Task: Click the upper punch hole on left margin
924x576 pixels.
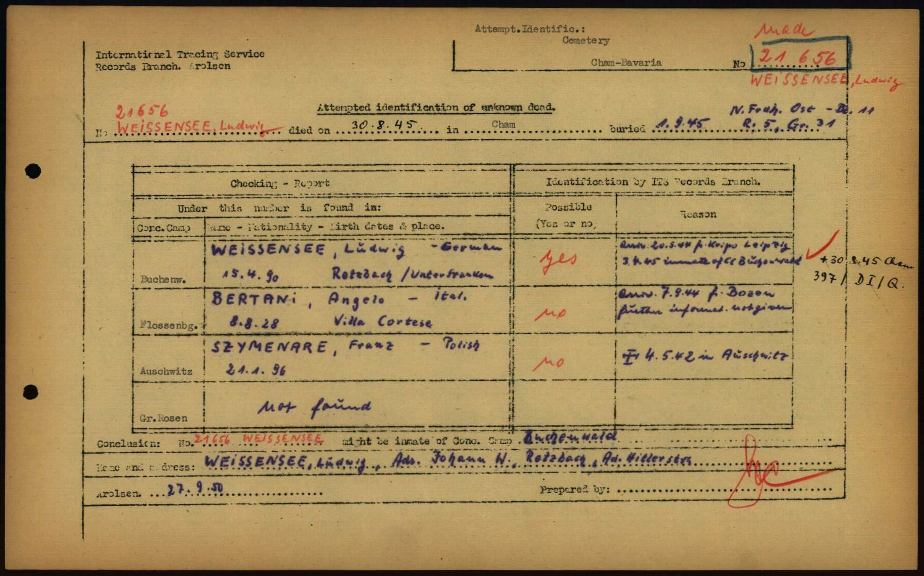Action: click(33, 171)
